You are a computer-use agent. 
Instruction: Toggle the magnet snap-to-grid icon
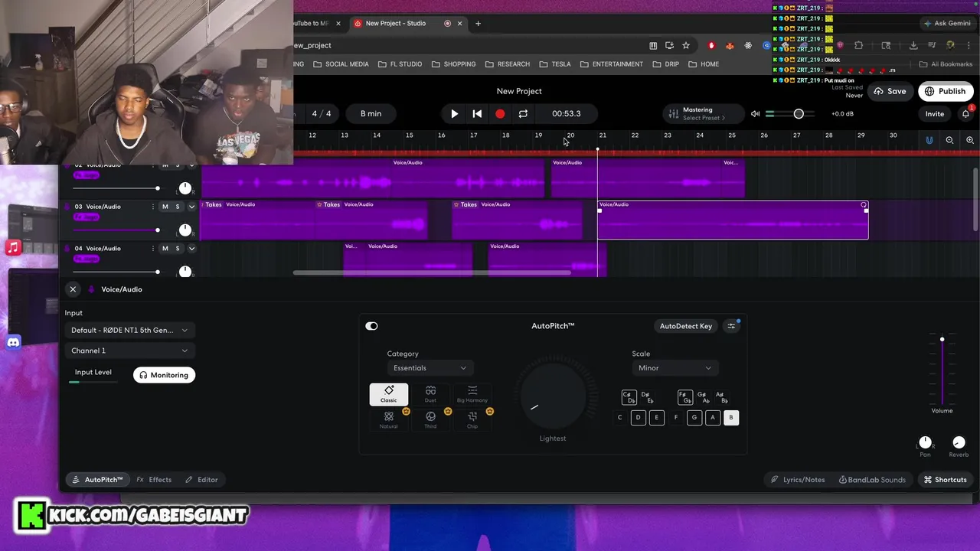tap(929, 140)
